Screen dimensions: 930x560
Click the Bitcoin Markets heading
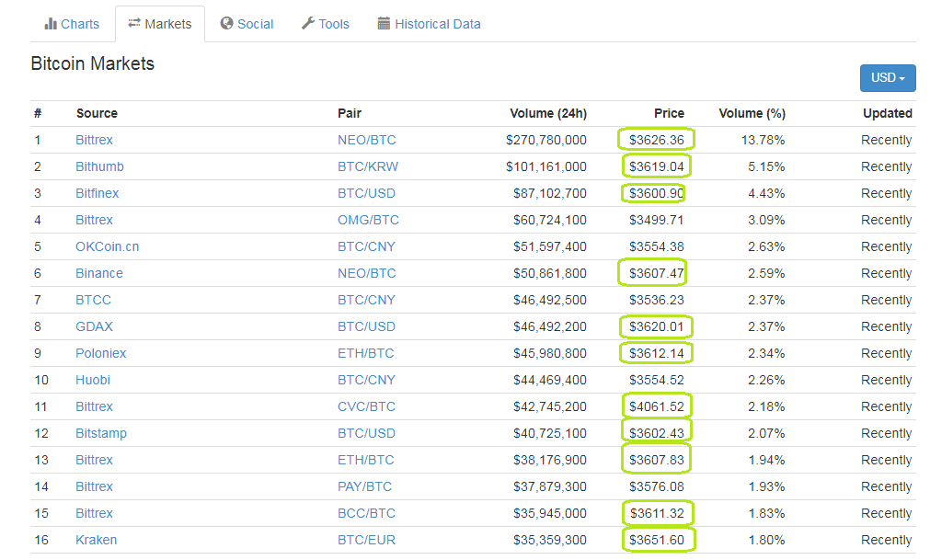coord(93,63)
